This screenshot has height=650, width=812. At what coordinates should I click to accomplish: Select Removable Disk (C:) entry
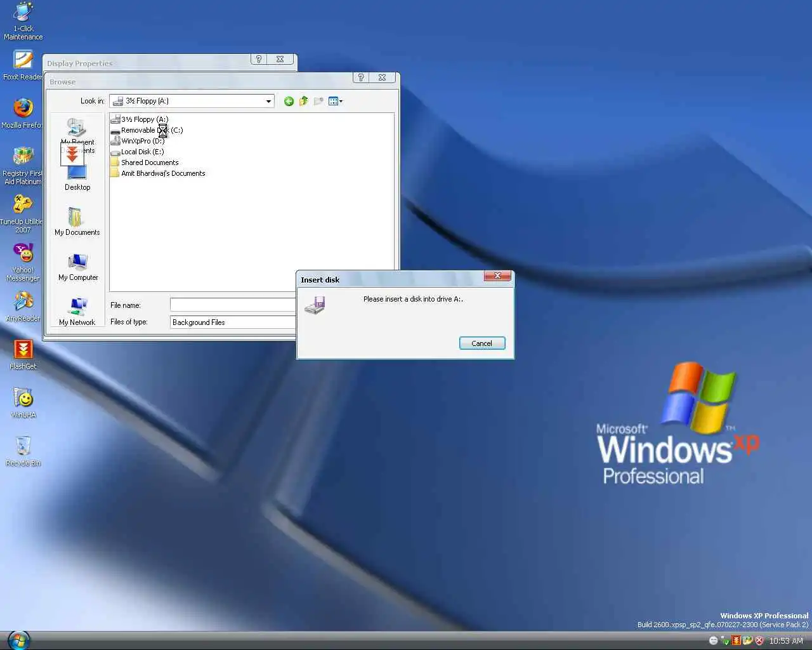tap(147, 130)
